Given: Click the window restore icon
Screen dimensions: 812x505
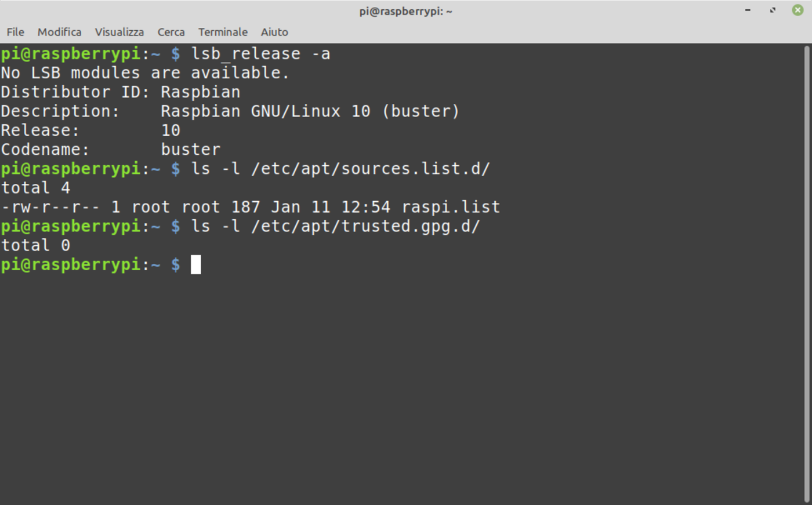Looking at the screenshot, I should pos(772,10).
